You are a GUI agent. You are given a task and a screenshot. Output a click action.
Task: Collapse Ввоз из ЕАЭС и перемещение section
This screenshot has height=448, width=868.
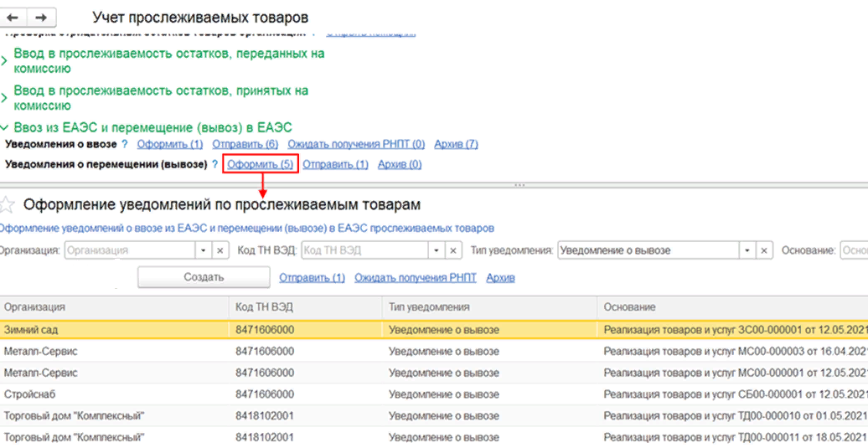[6, 127]
